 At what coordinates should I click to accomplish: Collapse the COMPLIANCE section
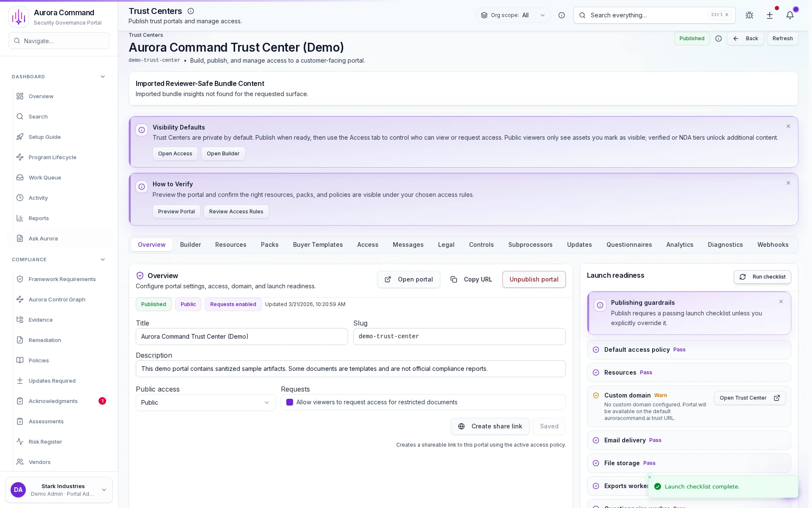click(x=102, y=260)
